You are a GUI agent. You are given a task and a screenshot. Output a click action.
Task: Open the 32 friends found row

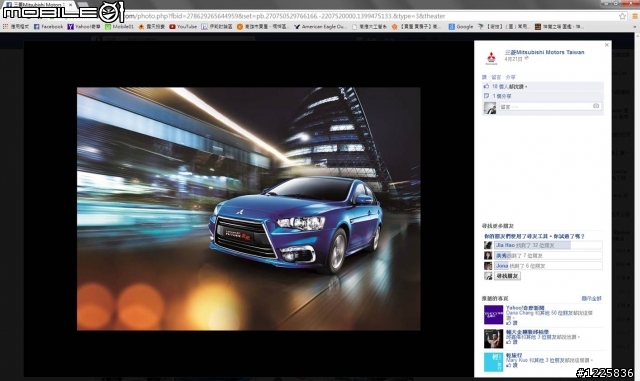click(x=548, y=245)
